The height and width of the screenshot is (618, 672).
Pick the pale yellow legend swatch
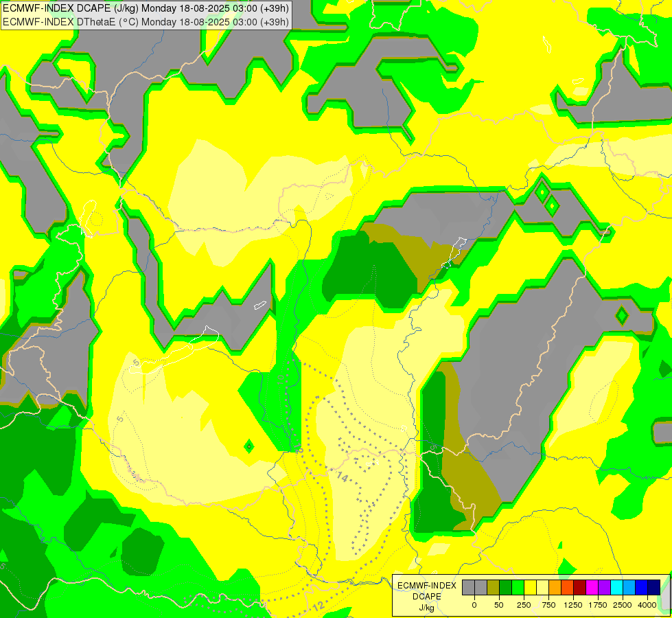click(x=542, y=587)
